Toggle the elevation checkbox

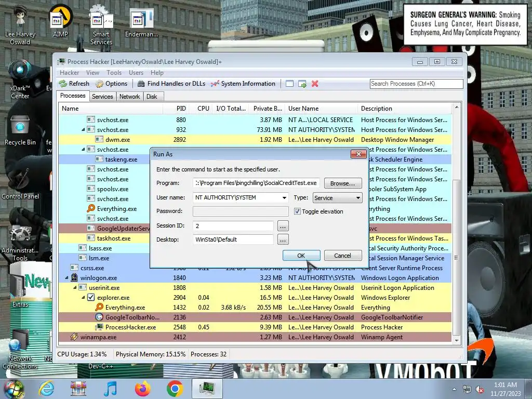[297, 211]
